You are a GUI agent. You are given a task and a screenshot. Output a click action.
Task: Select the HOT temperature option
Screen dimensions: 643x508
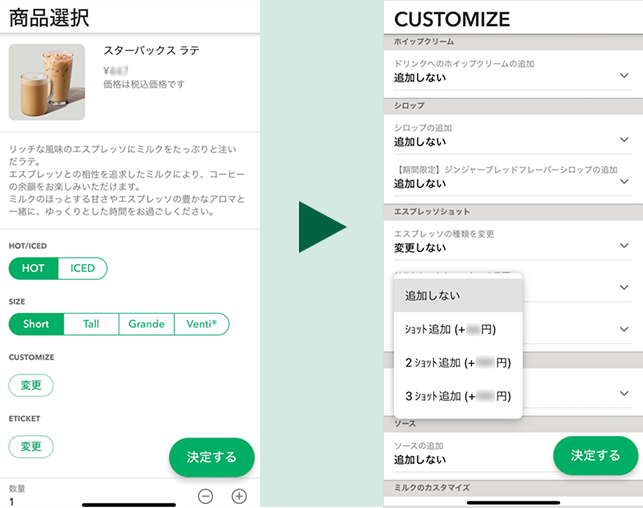coord(34,268)
